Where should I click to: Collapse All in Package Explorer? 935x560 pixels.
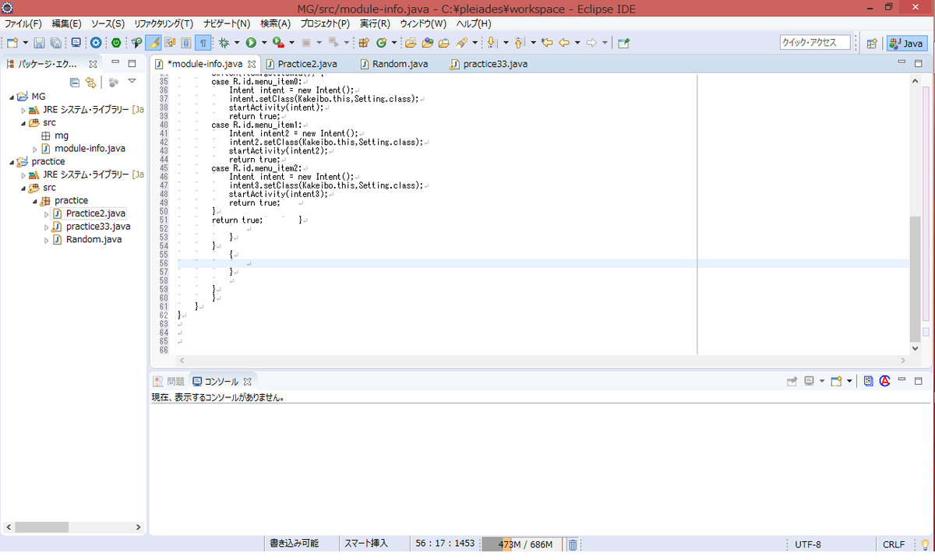pyautogui.click(x=75, y=82)
